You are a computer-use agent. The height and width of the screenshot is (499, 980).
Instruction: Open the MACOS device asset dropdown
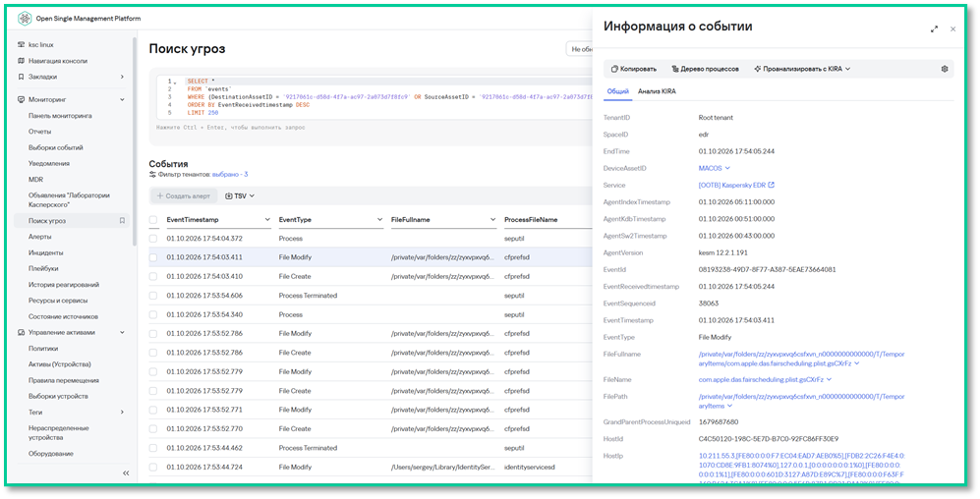[715, 169]
